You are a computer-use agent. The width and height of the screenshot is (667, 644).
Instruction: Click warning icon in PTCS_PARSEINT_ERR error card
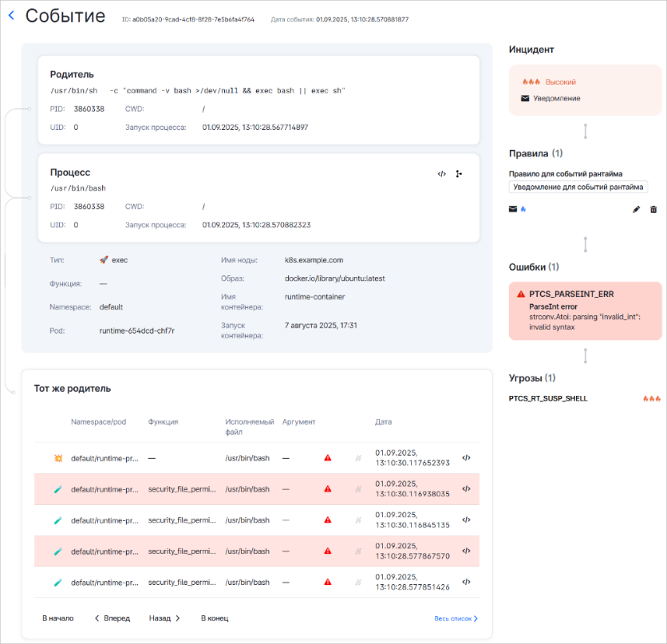pos(520,294)
